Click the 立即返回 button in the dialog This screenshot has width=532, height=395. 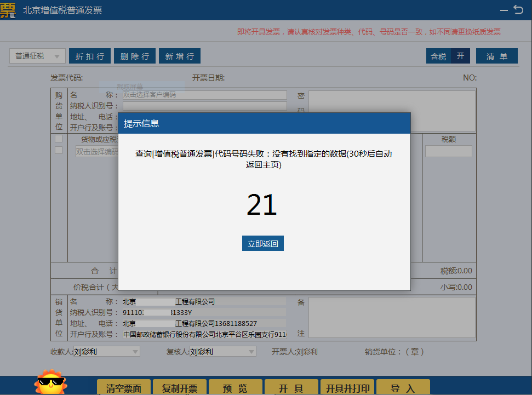pos(262,244)
